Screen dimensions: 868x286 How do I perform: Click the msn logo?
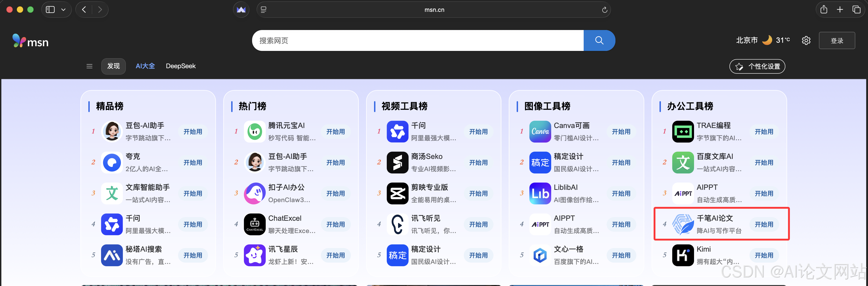click(x=30, y=41)
